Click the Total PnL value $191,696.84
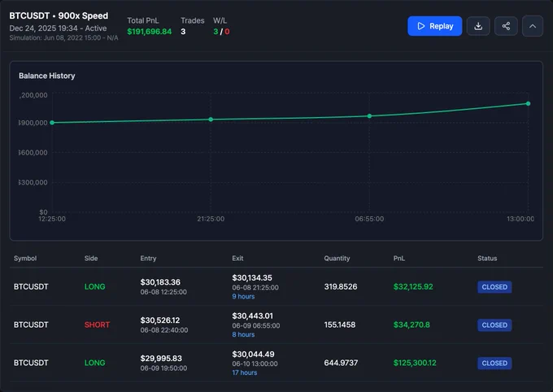553x392 pixels. [x=149, y=32]
